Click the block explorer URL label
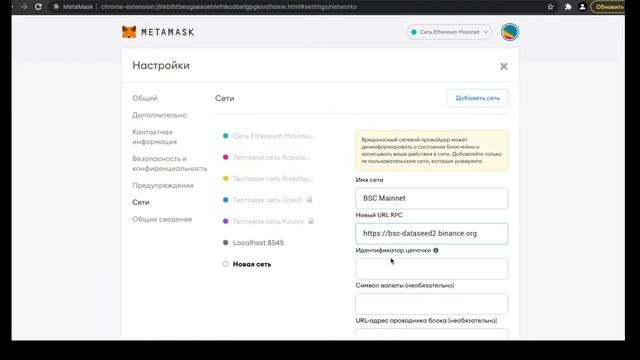The width and height of the screenshot is (640, 360). (426, 320)
